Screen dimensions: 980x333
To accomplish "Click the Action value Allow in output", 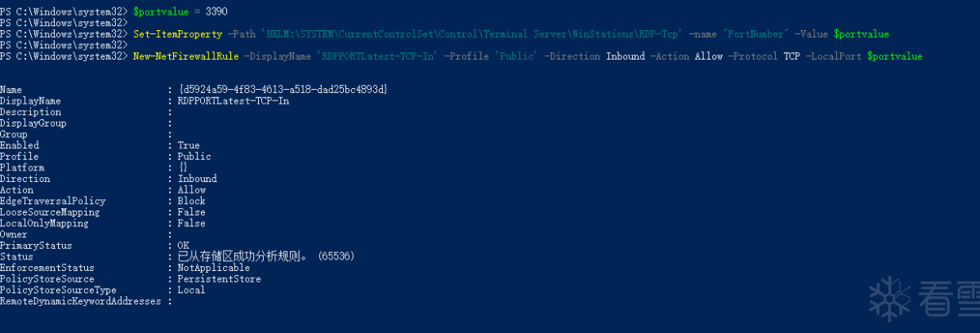I will [x=192, y=190].
